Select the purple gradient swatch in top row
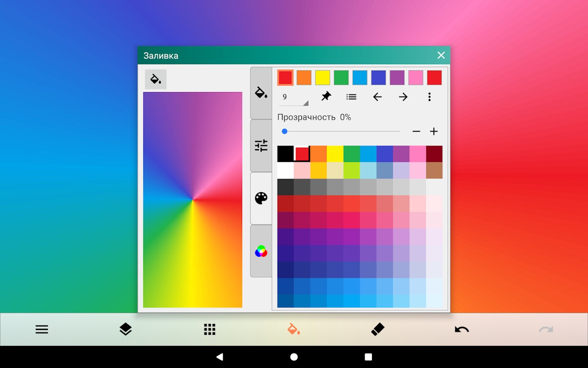588x368 pixels. tap(397, 78)
